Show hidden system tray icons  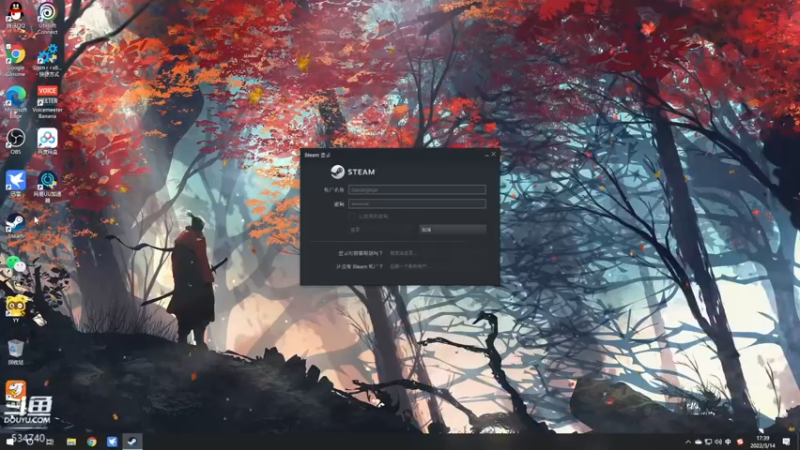pyautogui.click(x=688, y=441)
